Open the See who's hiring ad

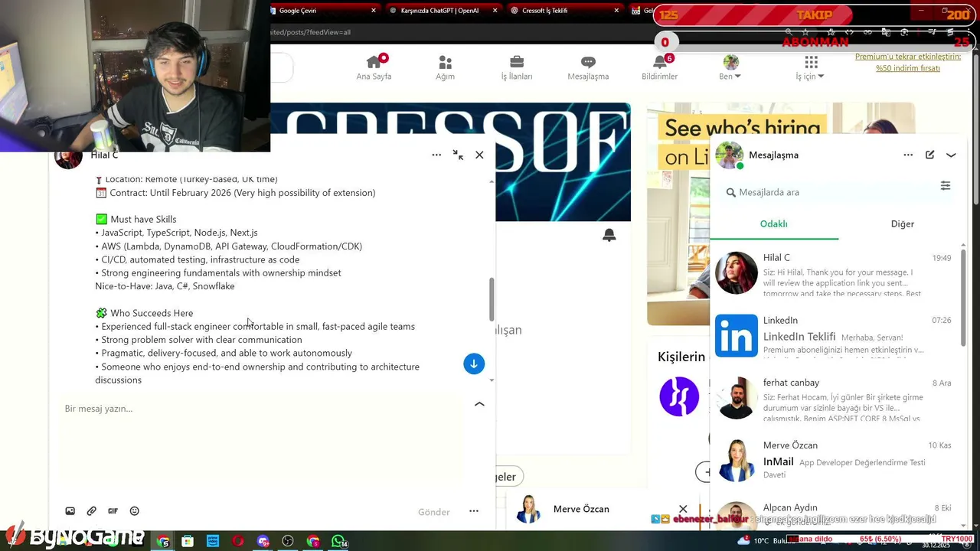click(781, 214)
